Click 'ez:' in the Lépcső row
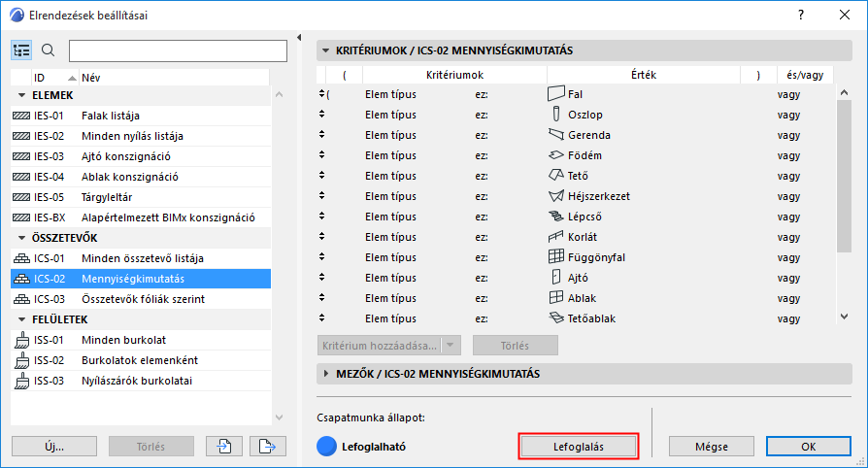This screenshot has height=468, width=868. click(x=481, y=217)
